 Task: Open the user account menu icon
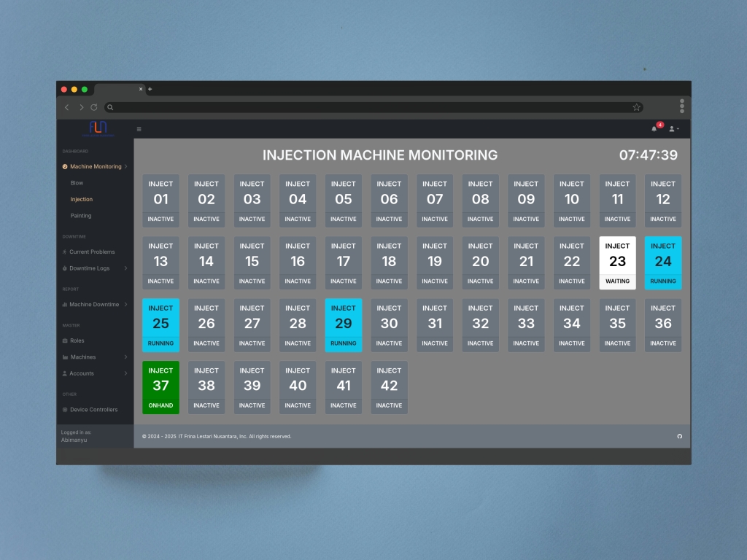(x=673, y=129)
